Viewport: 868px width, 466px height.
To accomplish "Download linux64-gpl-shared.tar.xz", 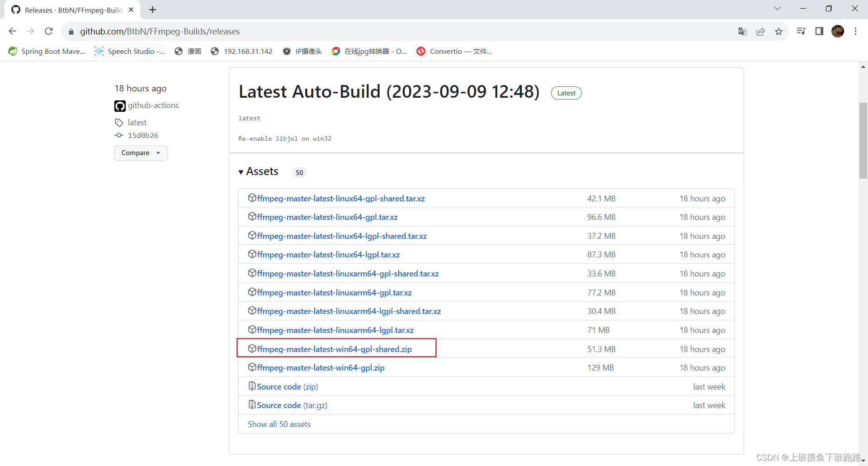I will tap(341, 199).
